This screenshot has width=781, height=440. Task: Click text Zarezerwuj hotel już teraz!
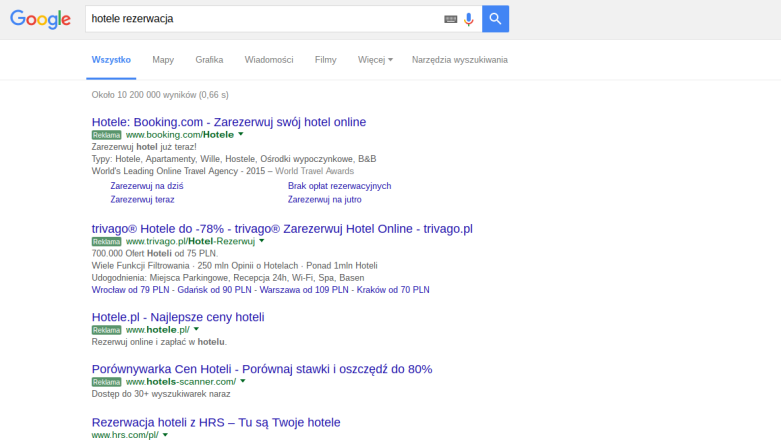click(144, 147)
